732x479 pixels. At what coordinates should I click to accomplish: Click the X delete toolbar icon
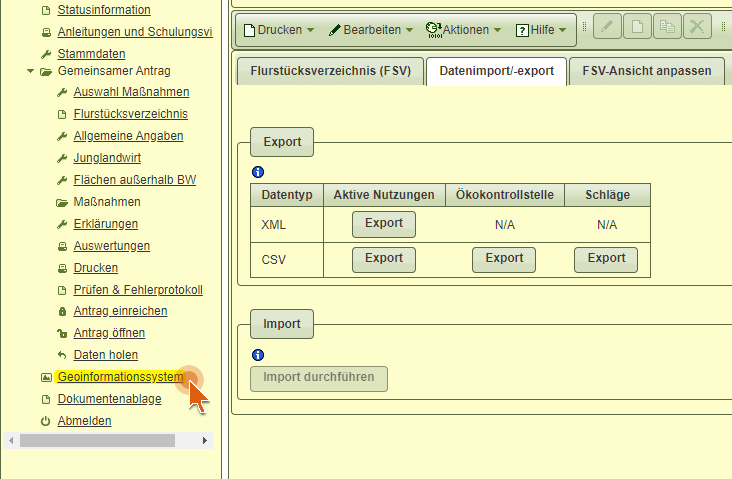point(697,28)
